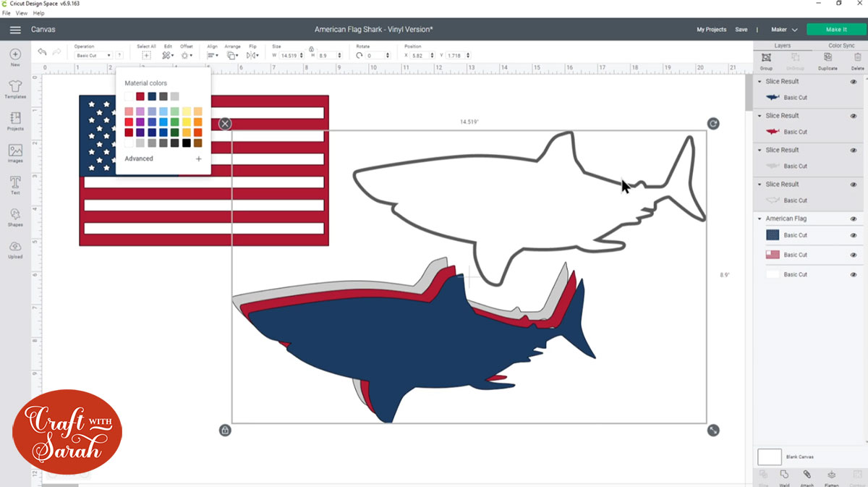
Task: Collapse the American Flag layer group
Action: point(760,219)
